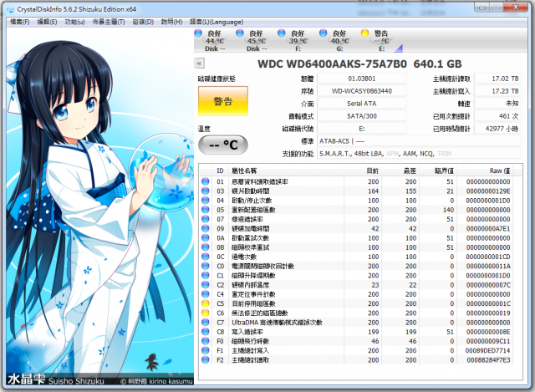Click the yellow caution icon for attribute C6
Image resolution: width=535 pixels, height=392 pixels.
coord(206,313)
